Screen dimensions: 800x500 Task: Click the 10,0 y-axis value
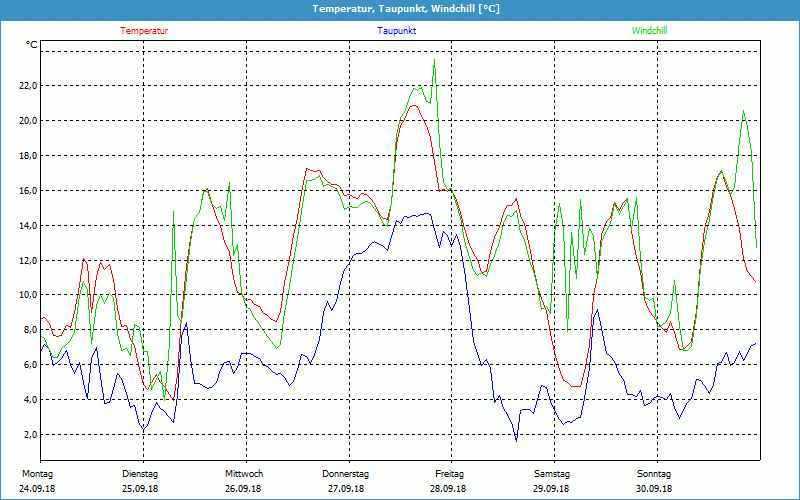(x=29, y=295)
